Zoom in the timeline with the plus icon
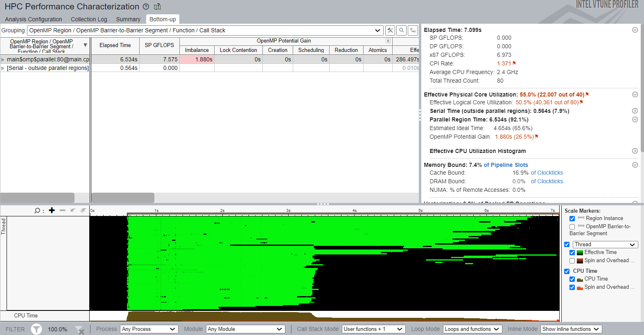 click(52, 210)
